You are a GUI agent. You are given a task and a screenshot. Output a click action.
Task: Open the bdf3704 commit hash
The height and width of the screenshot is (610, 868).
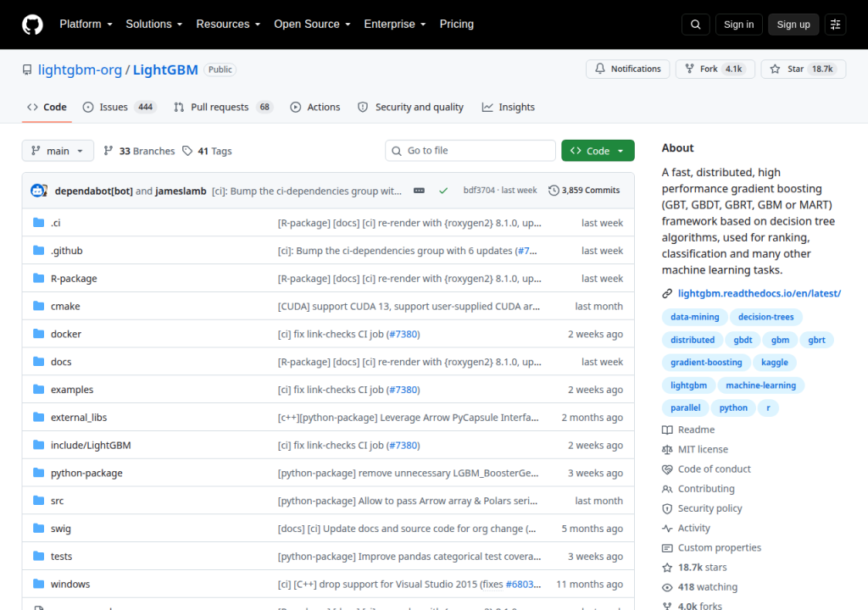[x=479, y=191]
